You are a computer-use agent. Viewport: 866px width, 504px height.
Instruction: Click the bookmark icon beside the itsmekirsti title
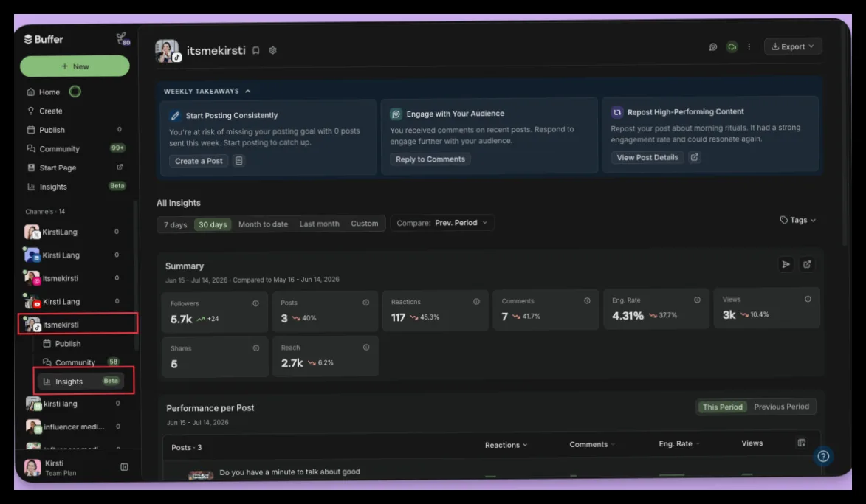[x=255, y=50]
